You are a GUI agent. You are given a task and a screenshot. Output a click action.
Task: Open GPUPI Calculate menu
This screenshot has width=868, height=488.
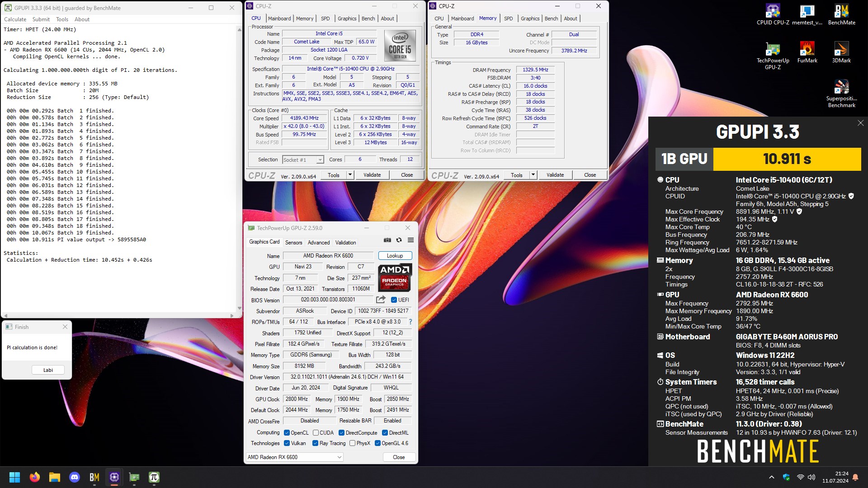click(x=15, y=19)
